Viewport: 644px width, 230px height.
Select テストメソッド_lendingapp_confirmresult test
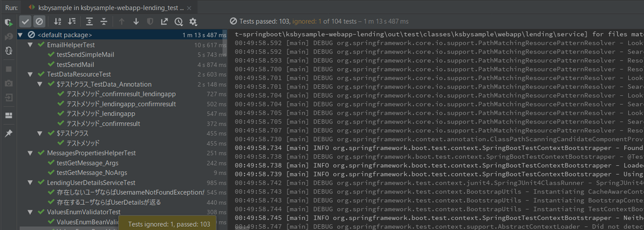point(121,104)
